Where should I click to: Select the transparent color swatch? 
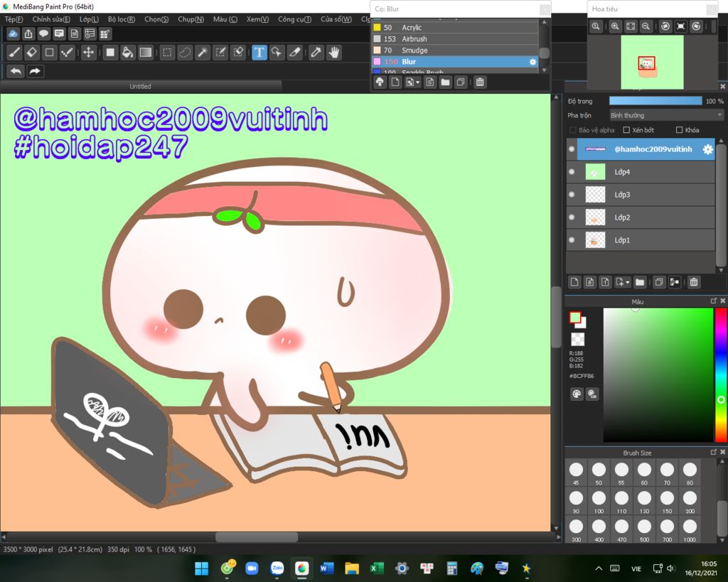coord(577,339)
